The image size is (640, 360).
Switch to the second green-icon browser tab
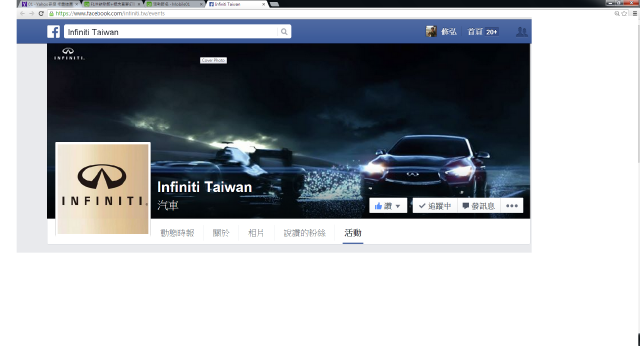(112, 4)
